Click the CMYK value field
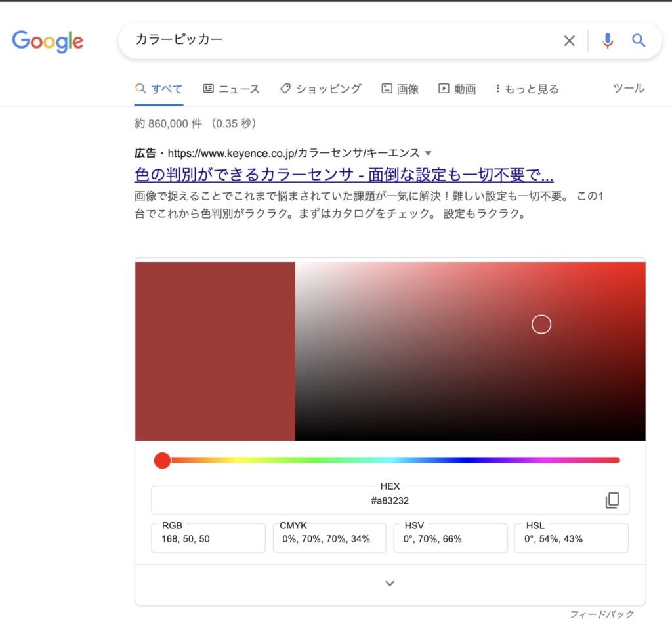 coord(329,538)
